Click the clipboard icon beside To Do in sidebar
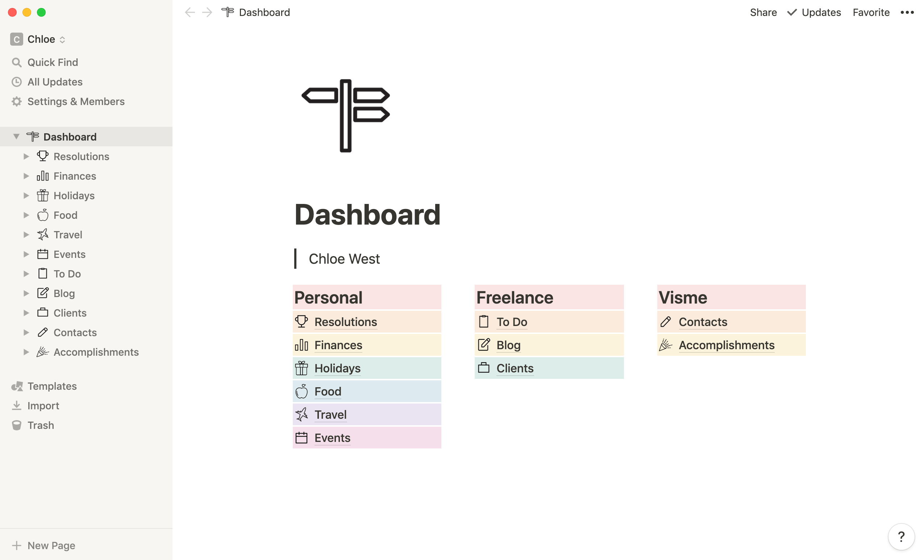 coord(43,273)
